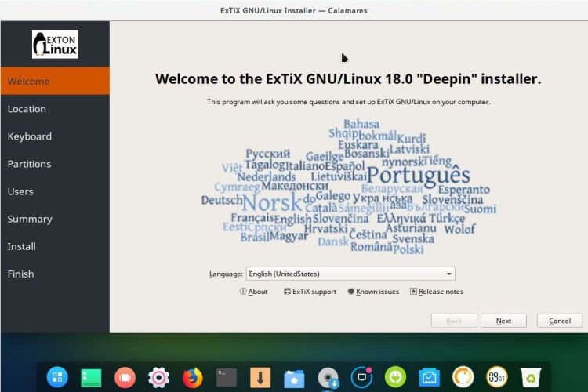Open the terminal icon in dock

pos(227,377)
